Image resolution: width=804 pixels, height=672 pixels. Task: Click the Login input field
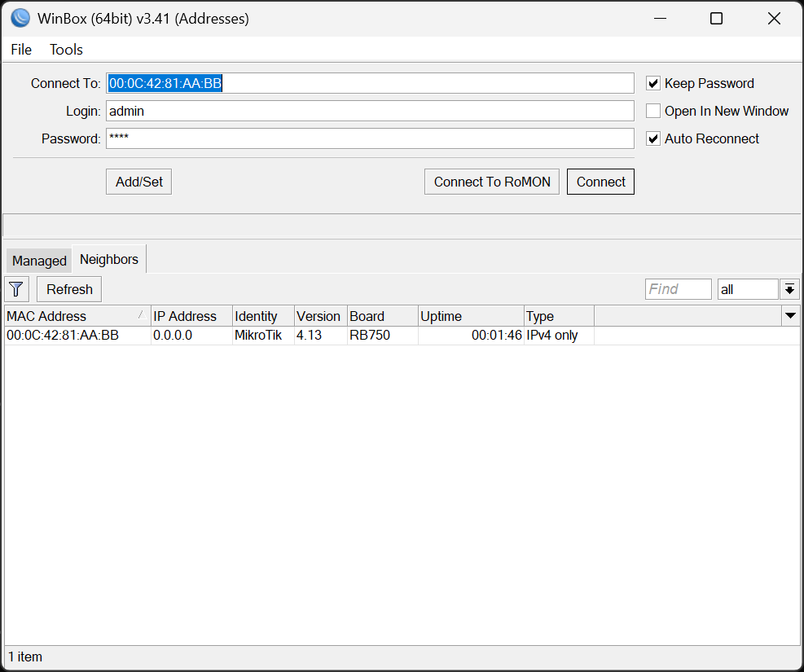tap(367, 110)
